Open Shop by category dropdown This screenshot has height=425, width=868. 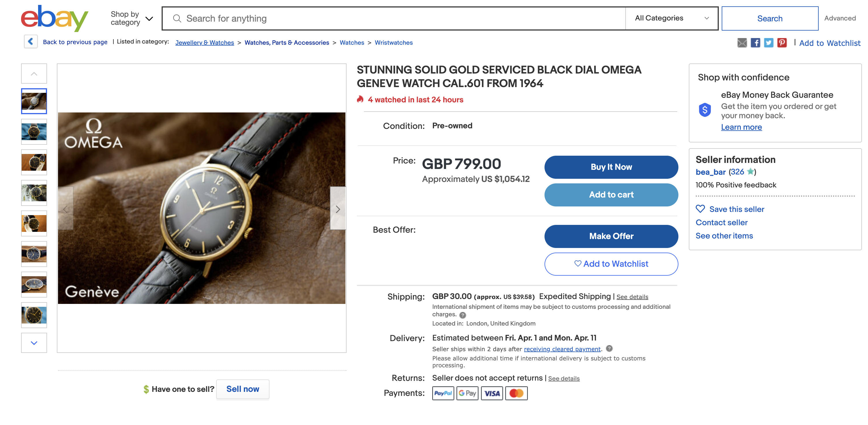tap(132, 18)
